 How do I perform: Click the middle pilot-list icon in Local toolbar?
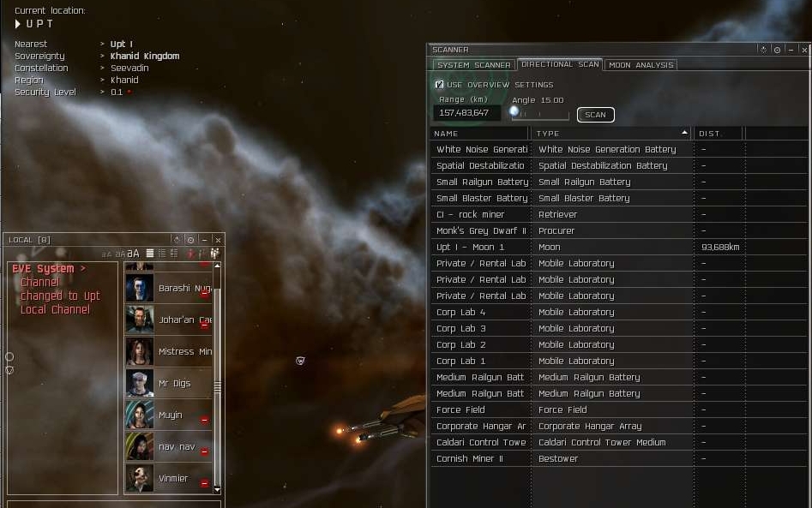[202, 253]
